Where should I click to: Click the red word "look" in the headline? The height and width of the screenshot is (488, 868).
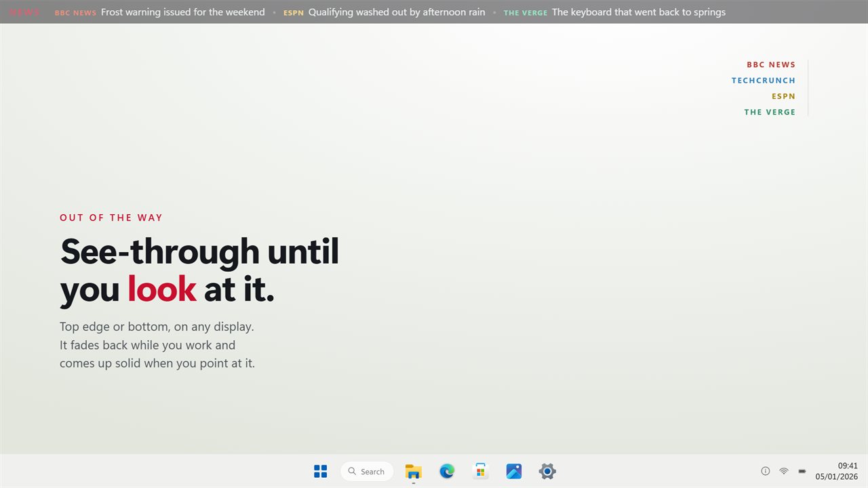pos(162,289)
